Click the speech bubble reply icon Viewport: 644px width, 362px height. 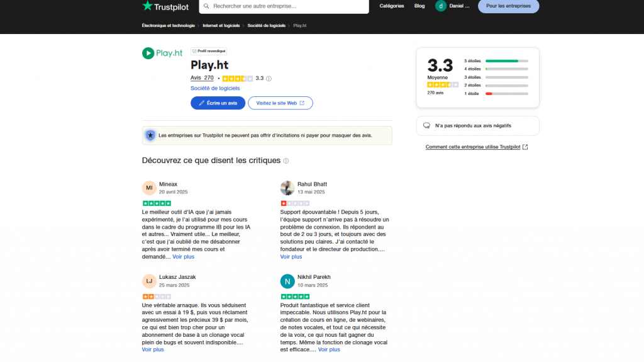pos(427,126)
